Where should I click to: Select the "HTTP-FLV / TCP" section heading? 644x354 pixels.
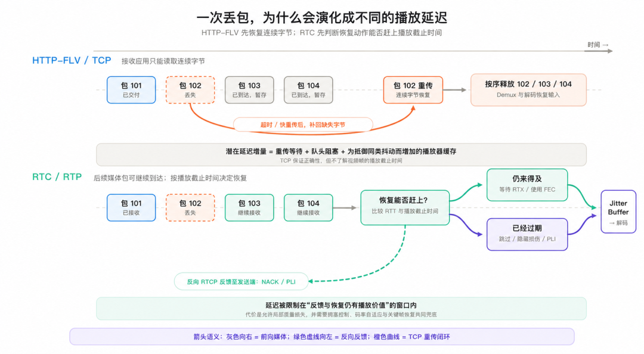(x=72, y=60)
